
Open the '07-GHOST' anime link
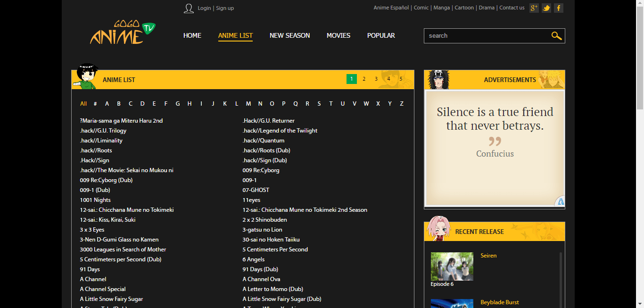(x=256, y=190)
